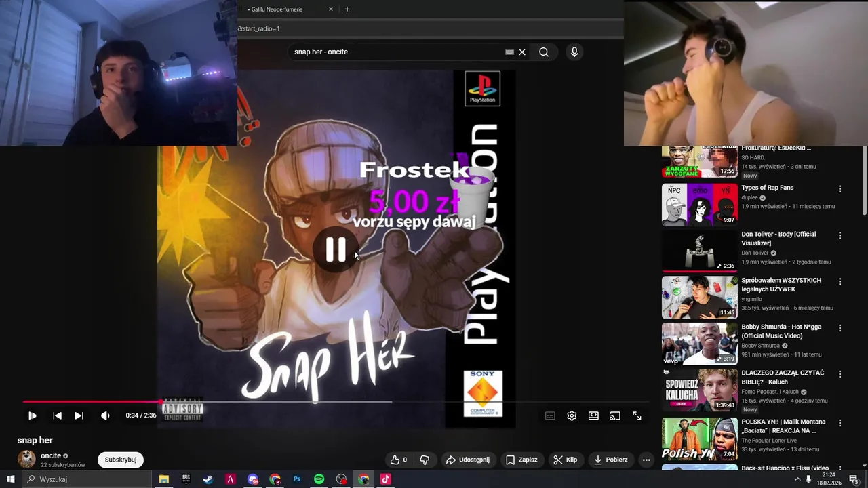Image resolution: width=868 pixels, height=488 pixels.
Task: Open the notification center icon
Action: (x=854, y=479)
